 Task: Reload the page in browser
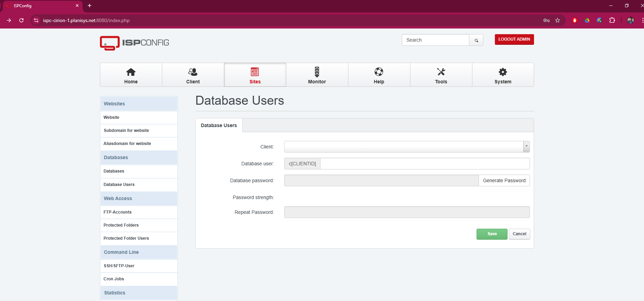point(21,20)
